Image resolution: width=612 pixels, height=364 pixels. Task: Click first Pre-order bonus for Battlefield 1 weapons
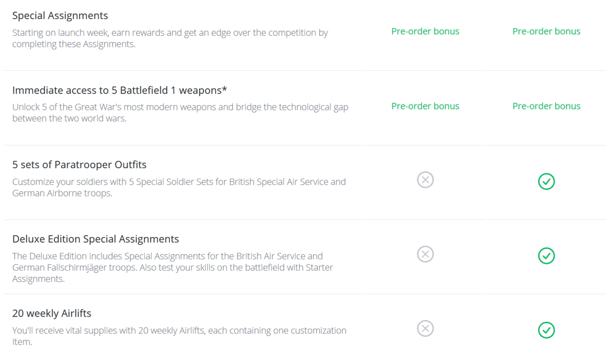[x=425, y=106]
